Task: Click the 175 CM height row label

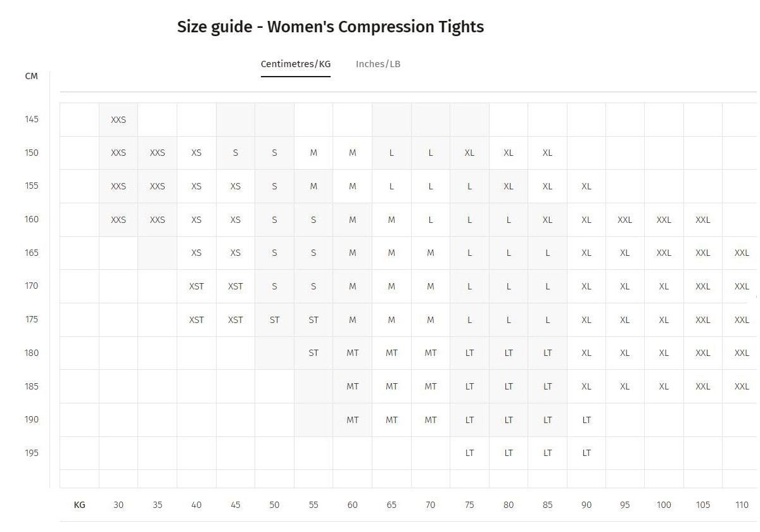Action: click(32, 319)
